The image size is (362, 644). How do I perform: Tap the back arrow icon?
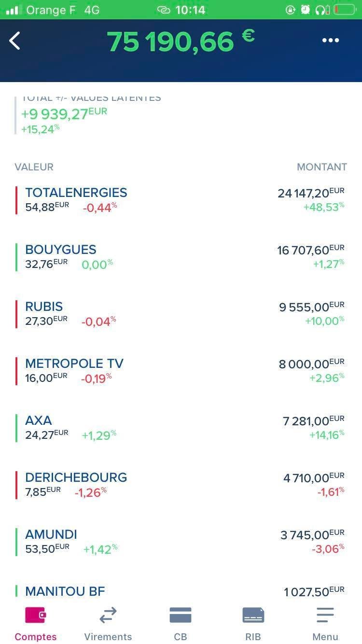click(15, 41)
